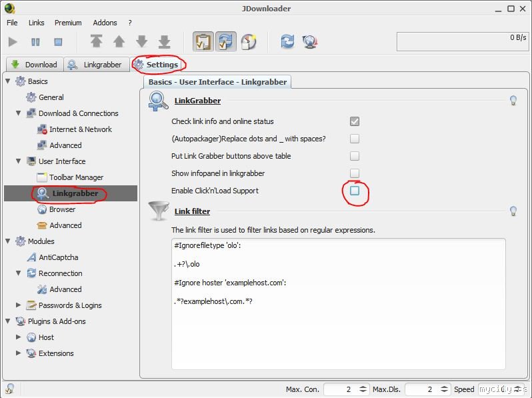Open Toolbar Manager settings
This screenshot has width=532, height=398.
(70, 177)
